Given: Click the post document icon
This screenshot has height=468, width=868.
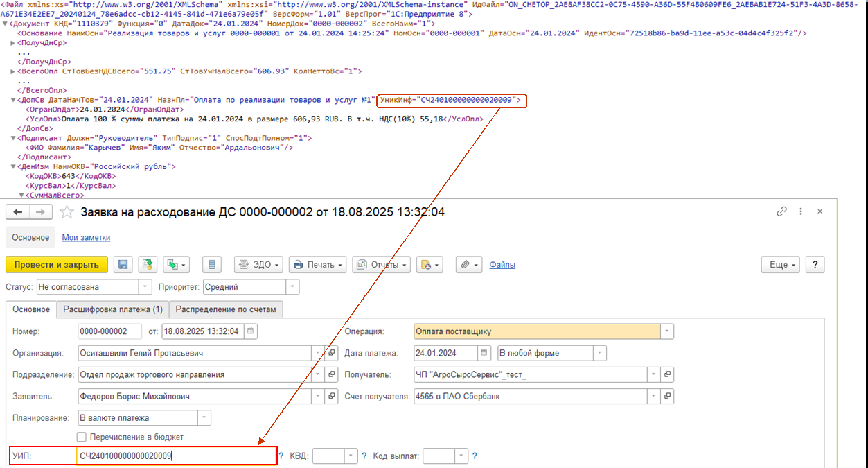Looking at the screenshot, I should coord(147,264).
